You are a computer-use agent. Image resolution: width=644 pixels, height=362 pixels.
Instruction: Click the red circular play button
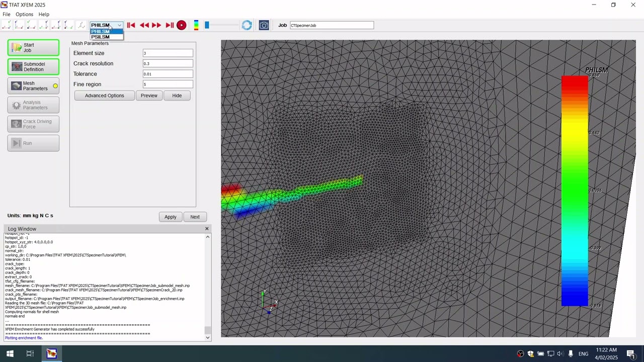[x=182, y=25]
